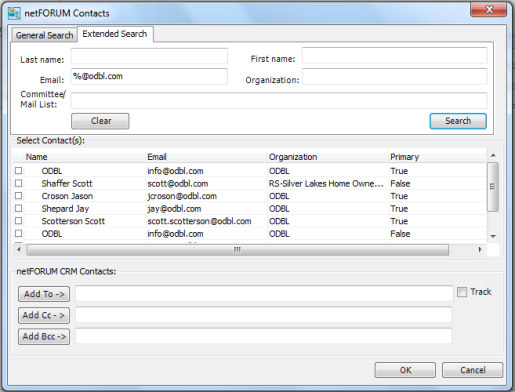Click the netFORUM Contacts window icon
This screenshot has width=515, height=392.
point(14,13)
